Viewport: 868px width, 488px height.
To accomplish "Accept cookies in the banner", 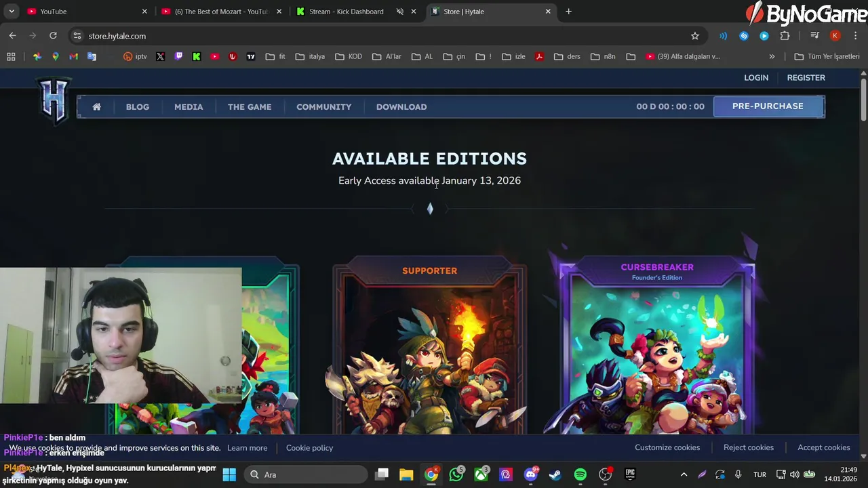I will (824, 447).
